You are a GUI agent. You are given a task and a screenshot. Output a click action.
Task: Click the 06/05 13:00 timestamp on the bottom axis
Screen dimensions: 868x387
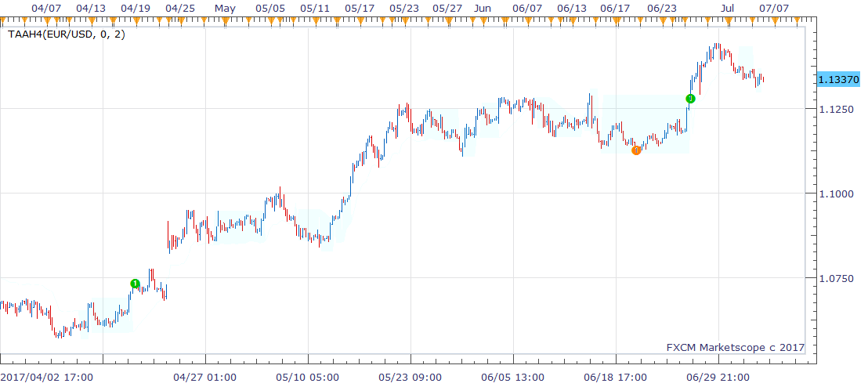coord(512,378)
